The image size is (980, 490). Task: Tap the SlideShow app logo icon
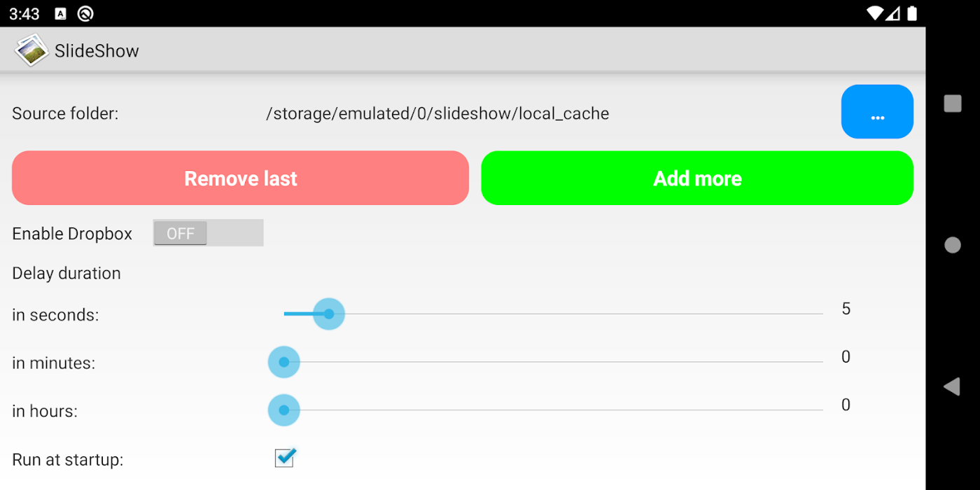click(31, 50)
